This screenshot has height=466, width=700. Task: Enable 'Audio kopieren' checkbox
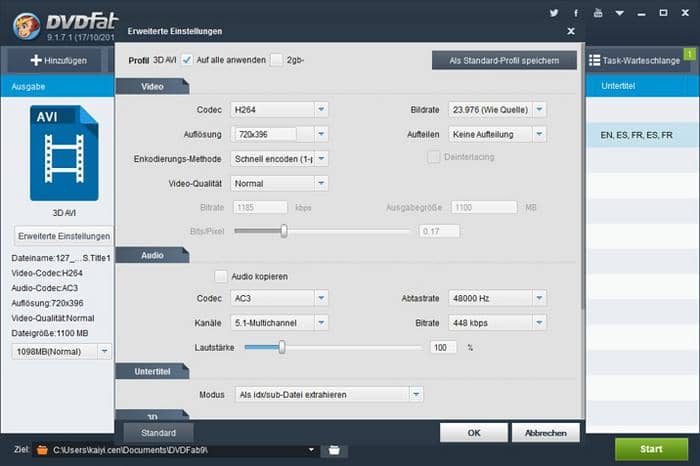pyautogui.click(x=221, y=275)
